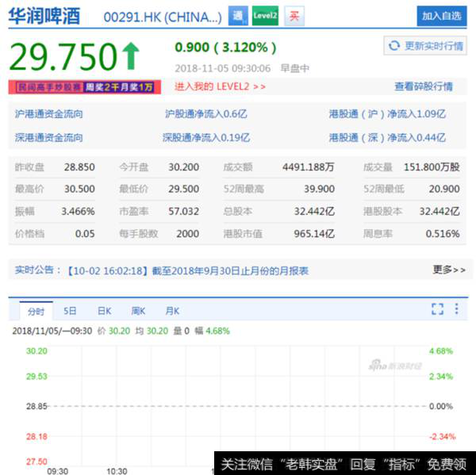Click the 最高价 value 30.500

(79, 189)
